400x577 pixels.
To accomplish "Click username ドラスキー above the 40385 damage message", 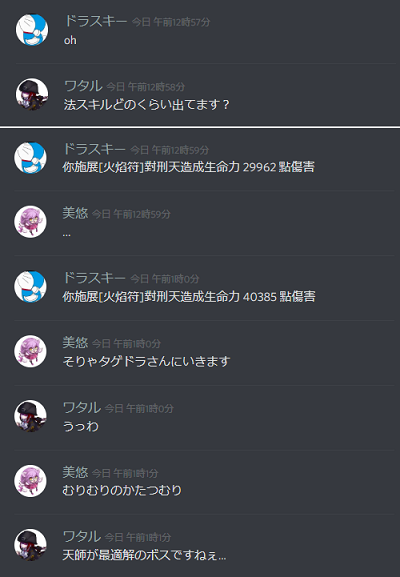I will click(x=94, y=277).
